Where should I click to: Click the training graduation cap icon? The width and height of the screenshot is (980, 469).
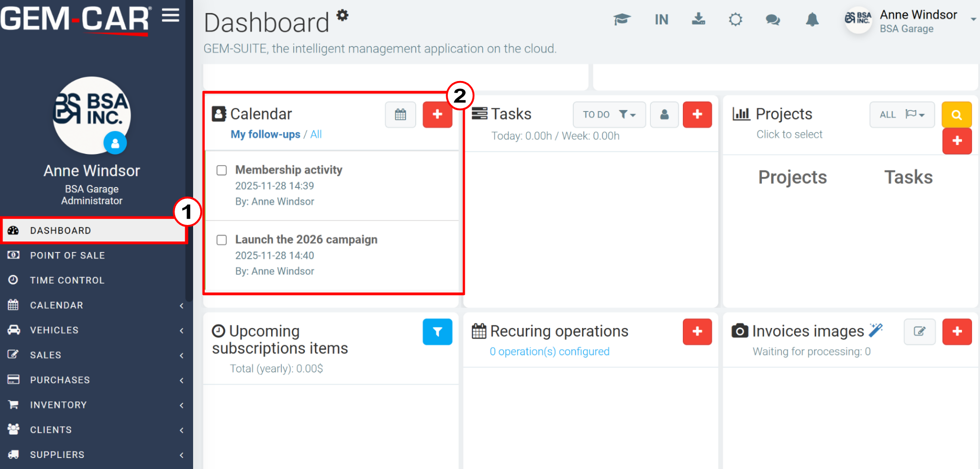click(622, 20)
